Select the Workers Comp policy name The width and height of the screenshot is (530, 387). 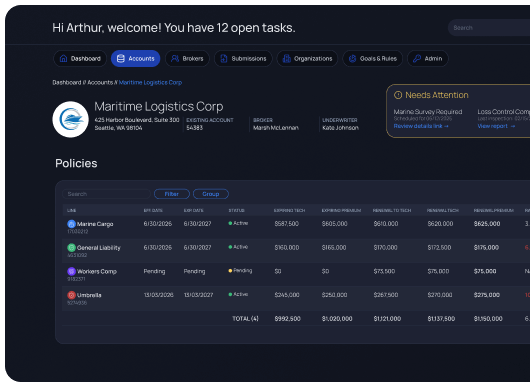97,271
